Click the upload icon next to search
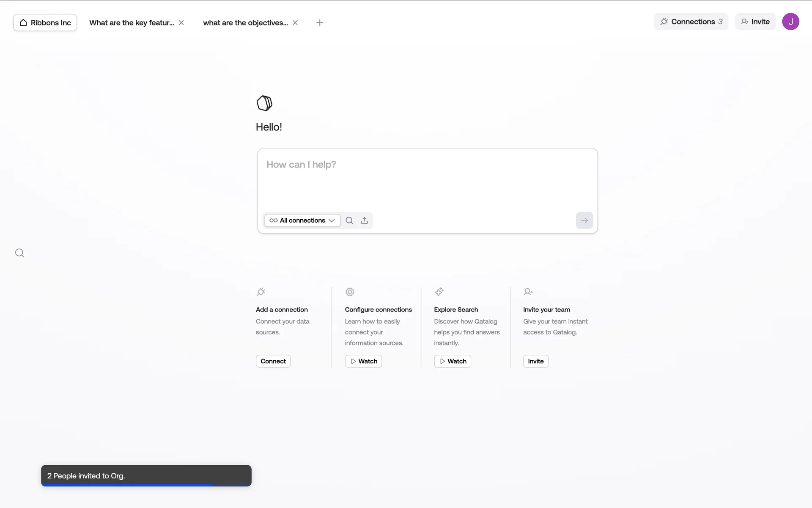The image size is (812, 508). [x=364, y=220]
